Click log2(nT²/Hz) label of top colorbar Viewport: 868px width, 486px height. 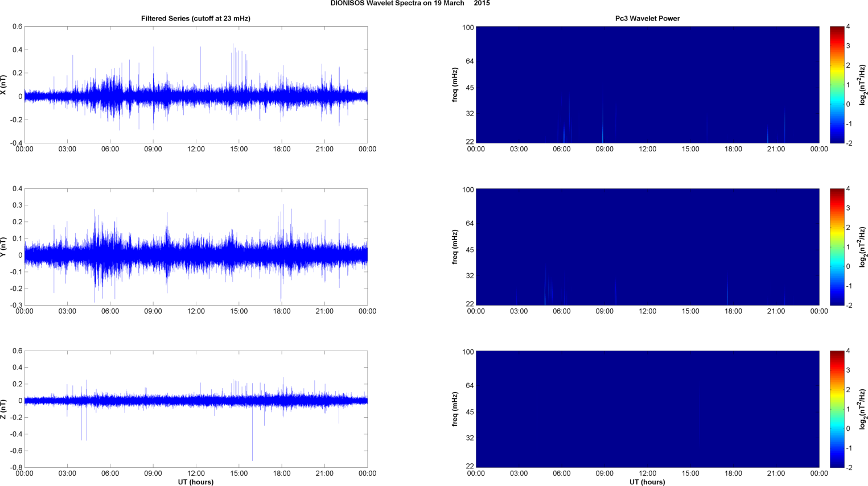pyautogui.click(x=863, y=85)
